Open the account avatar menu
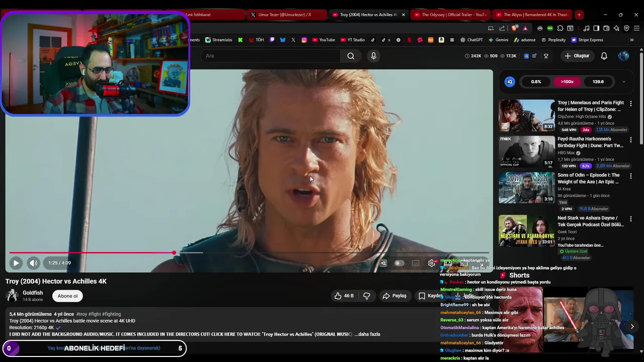Screen dimensions: 644x362 point(623,56)
